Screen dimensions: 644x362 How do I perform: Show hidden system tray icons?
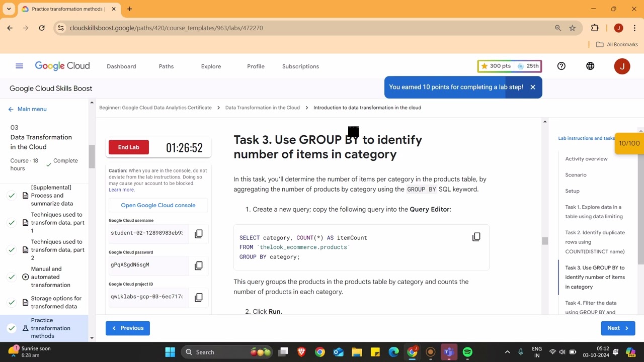coord(507,352)
